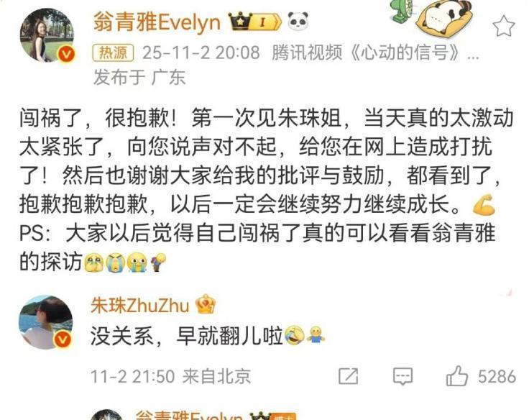Tap the crown membership badge beside Evelyn
Viewport: 529px width, 420px height.
click(254, 22)
